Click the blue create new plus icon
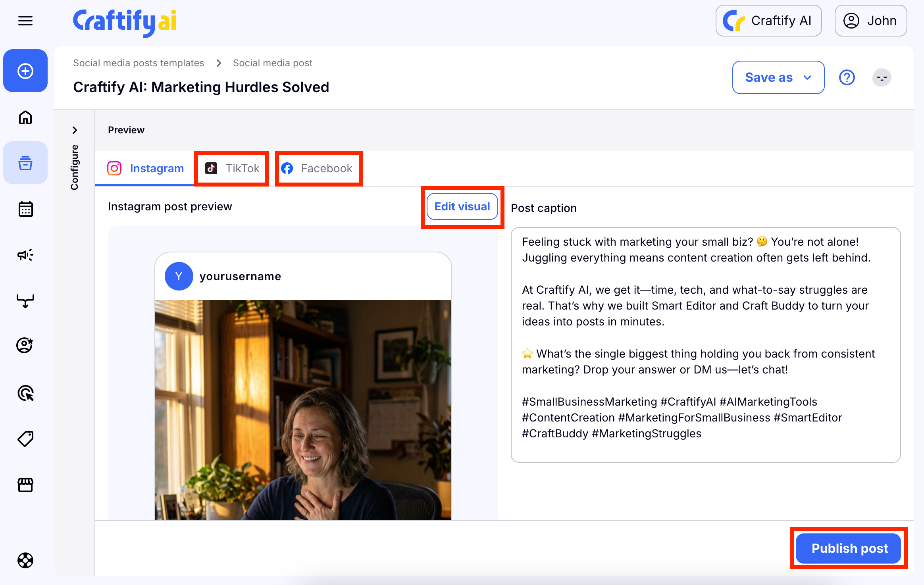 pyautogui.click(x=25, y=71)
